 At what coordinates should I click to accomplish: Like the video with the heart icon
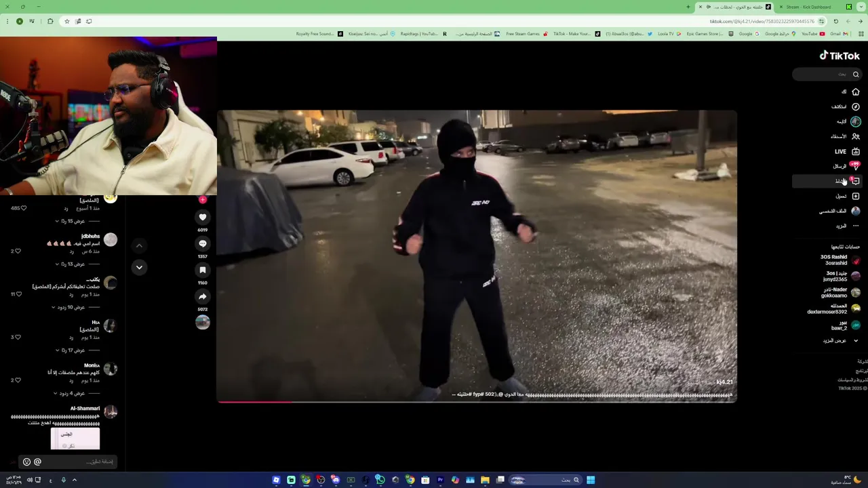pos(202,217)
